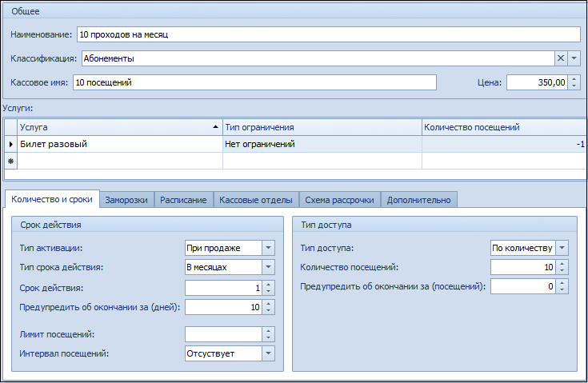588x383 pixels.
Task: Clear the Классификация field with the X icon
Action: 561,58
